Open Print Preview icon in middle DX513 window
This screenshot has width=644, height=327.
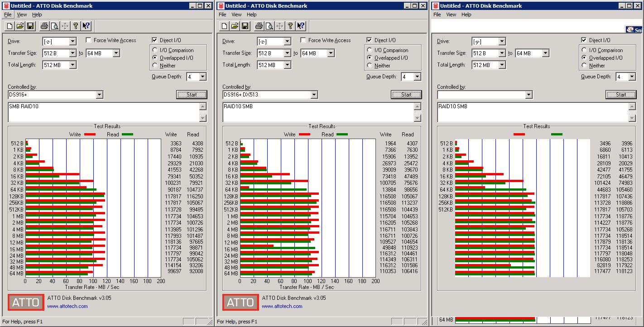pyautogui.click(x=269, y=26)
